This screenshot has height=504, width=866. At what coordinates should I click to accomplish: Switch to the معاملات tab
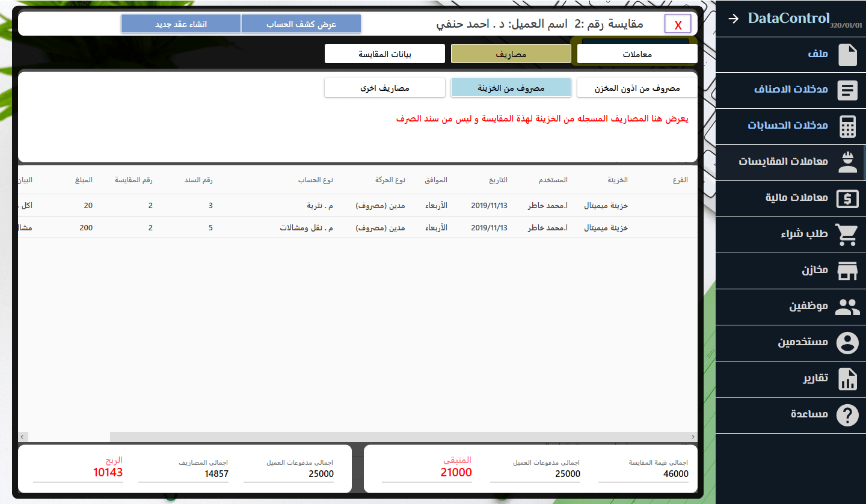(637, 54)
